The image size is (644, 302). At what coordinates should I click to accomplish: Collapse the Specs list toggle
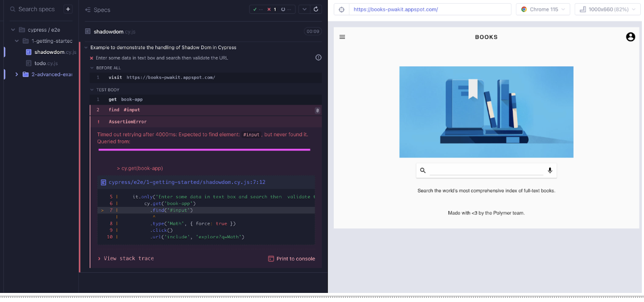coord(88,10)
